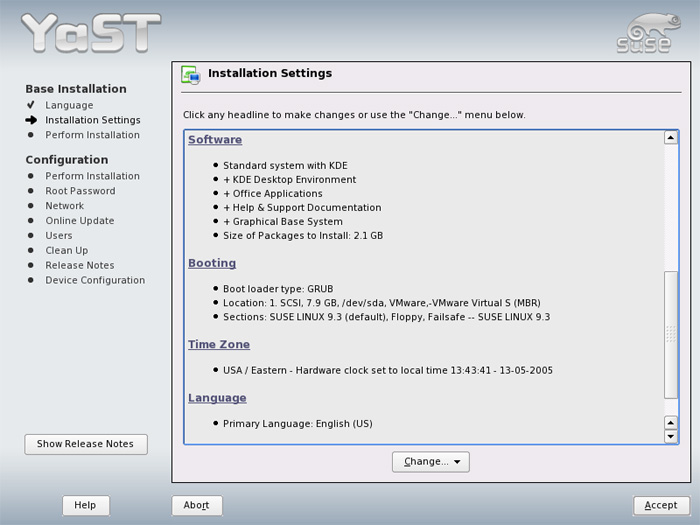This screenshot has height=525, width=700.
Task: Abort the installation
Action: [x=197, y=505]
